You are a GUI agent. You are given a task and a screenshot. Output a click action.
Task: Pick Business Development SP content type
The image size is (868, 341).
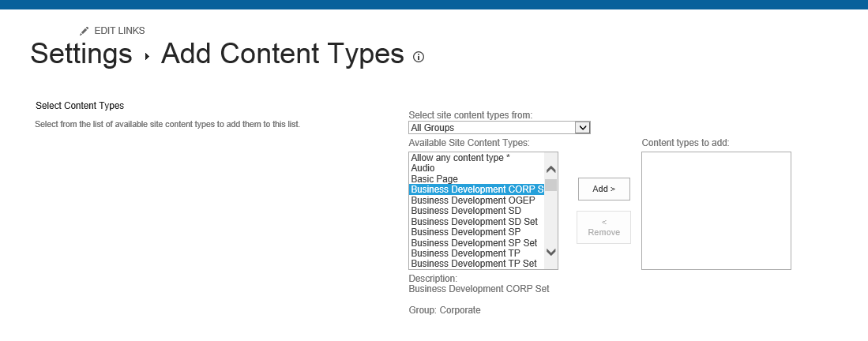(x=466, y=232)
